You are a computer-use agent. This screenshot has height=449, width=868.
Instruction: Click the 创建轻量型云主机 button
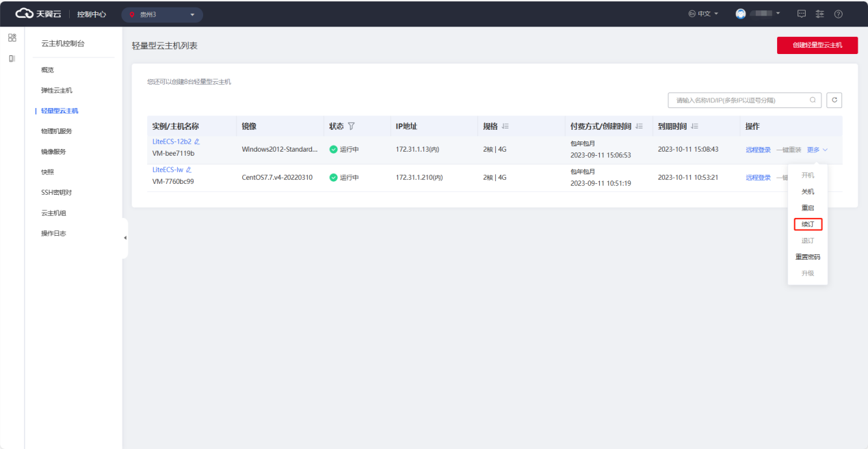(817, 45)
